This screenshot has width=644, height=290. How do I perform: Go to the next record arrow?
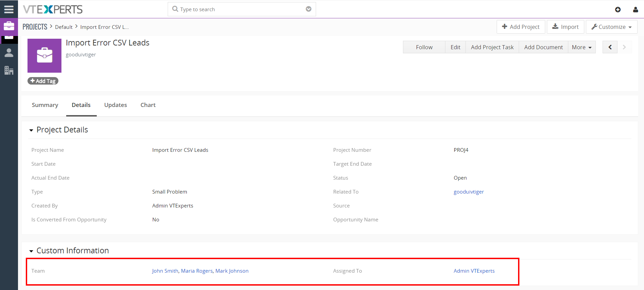[624, 47]
